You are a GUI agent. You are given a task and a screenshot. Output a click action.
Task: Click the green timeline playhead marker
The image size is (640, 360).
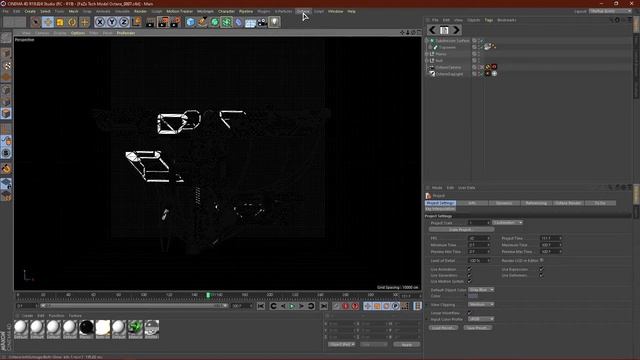[x=208, y=295]
